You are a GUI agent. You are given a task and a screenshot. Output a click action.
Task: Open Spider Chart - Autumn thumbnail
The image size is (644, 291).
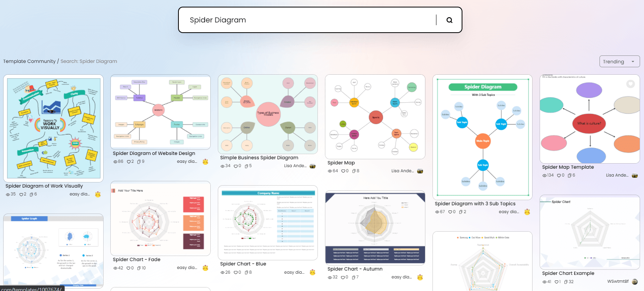(375, 228)
